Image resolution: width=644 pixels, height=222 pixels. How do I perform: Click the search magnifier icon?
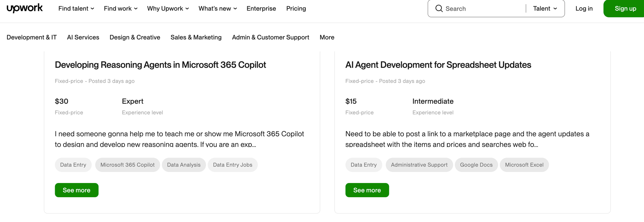[x=439, y=8]
